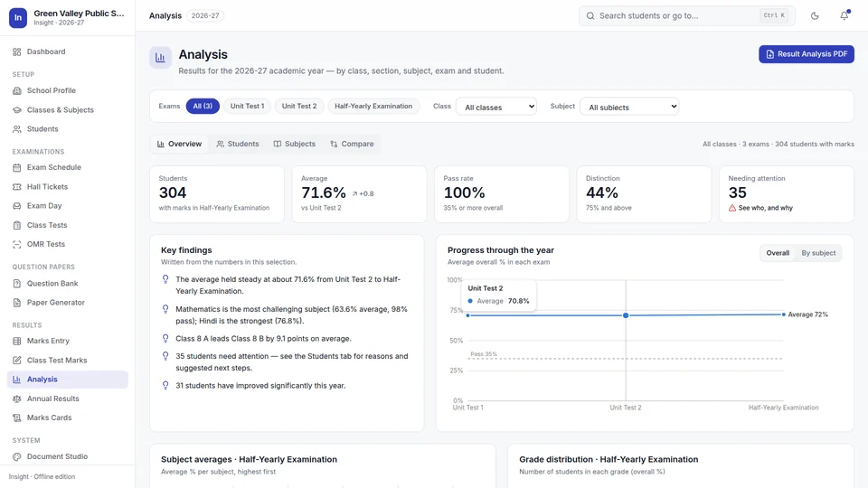This screenshot has width=868, height=488.
Task: Open the All subjects dropdown
Action: tap(629, 107)
